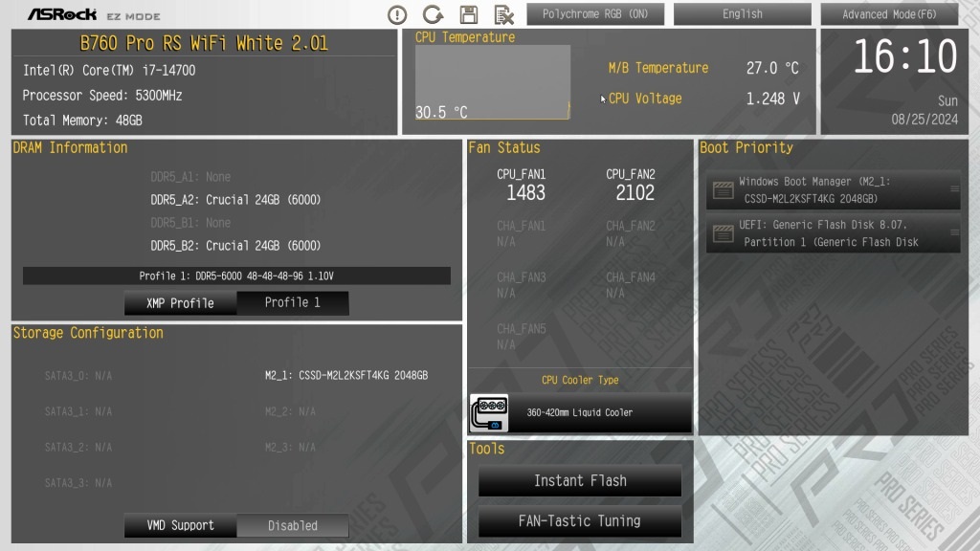Click the 16:10 clock display

tap(905, 56)
